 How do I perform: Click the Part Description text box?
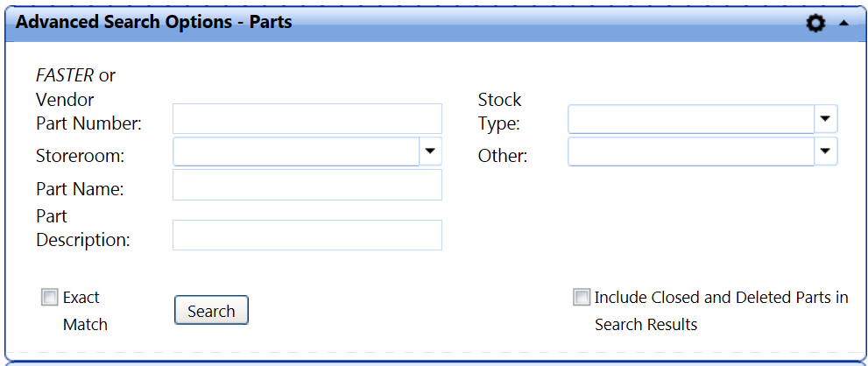coord(307,235)
